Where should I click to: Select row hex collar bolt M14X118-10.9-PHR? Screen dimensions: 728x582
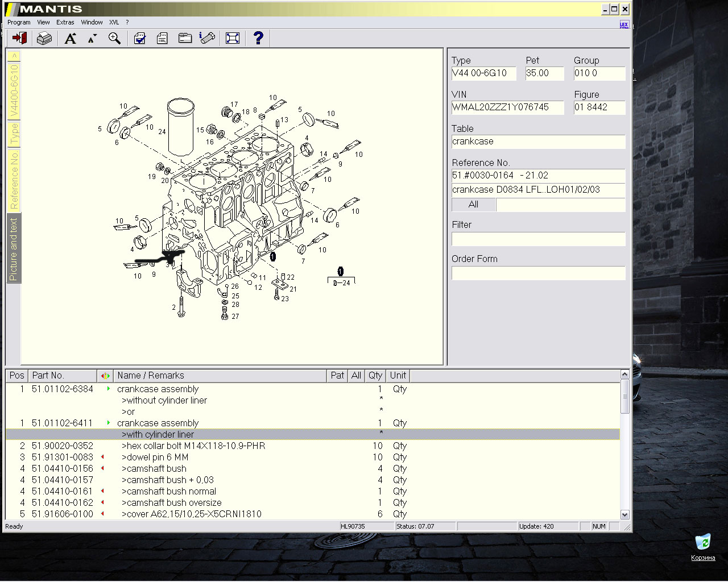[312, 446]
